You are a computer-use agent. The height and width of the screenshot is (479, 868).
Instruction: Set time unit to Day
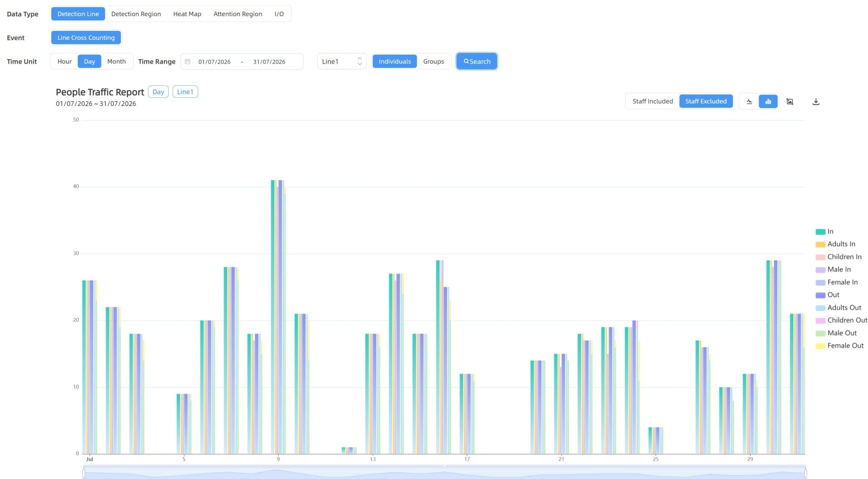click(x=89, y=61)
